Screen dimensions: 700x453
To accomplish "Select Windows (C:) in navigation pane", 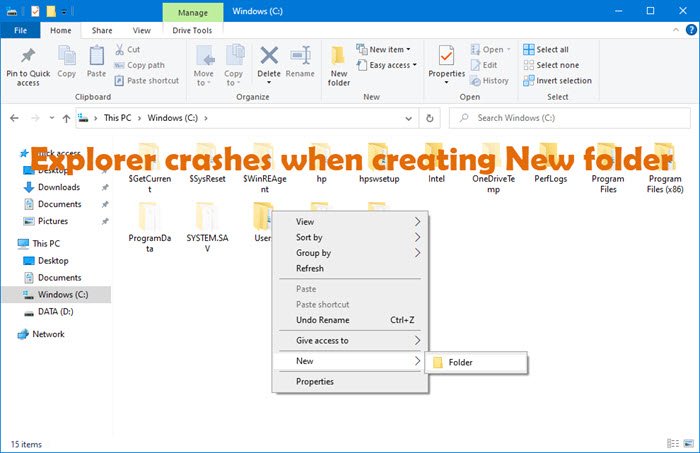I will click(56, 295).
